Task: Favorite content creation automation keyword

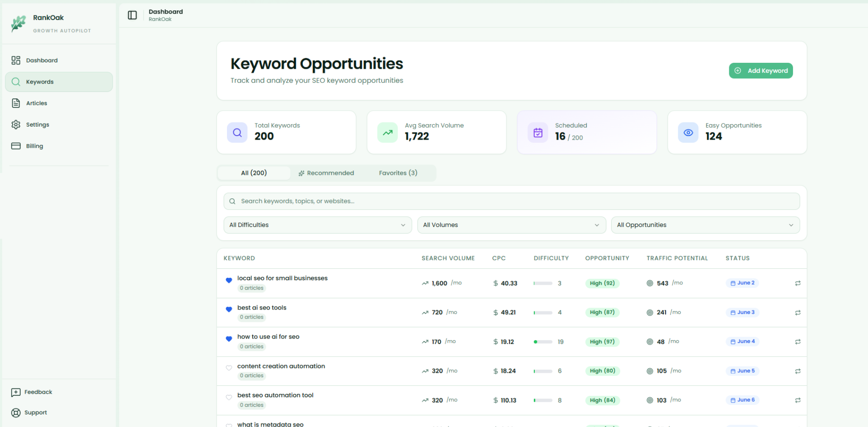Action: coord(229,368)
